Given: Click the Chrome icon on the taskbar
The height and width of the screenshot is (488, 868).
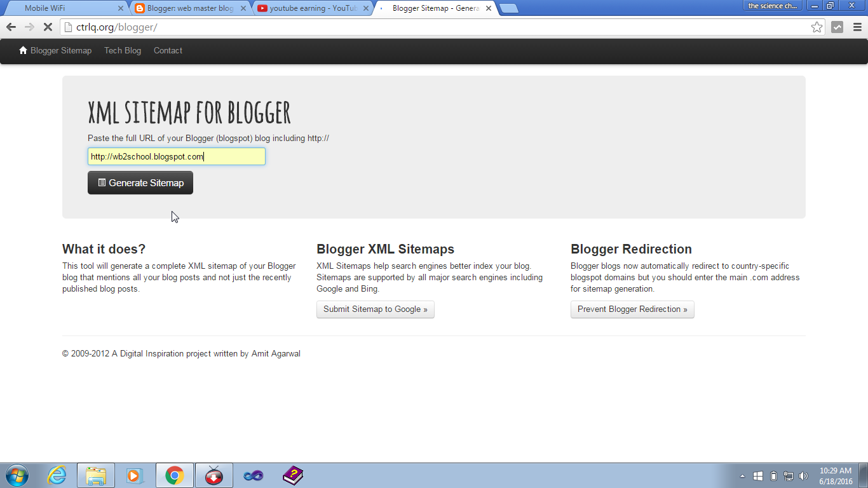Looking at the screenshot, I should tap(175, 475).
